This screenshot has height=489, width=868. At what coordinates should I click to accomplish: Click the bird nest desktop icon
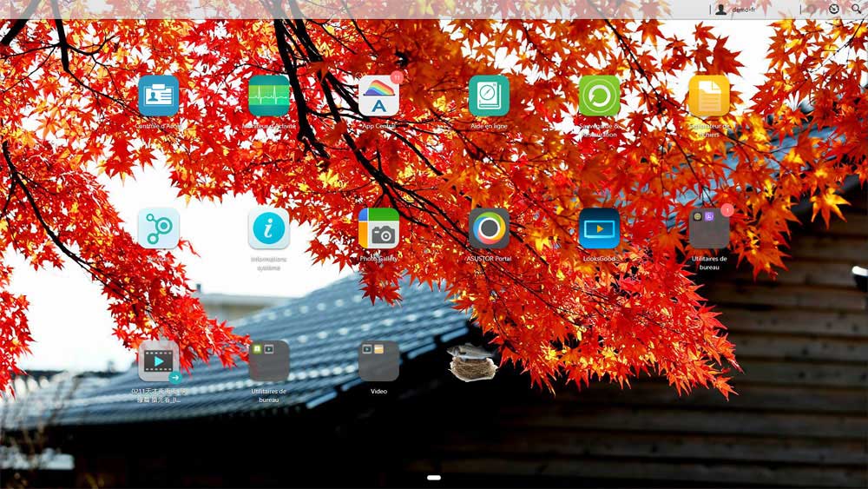[x=472, y=363]
